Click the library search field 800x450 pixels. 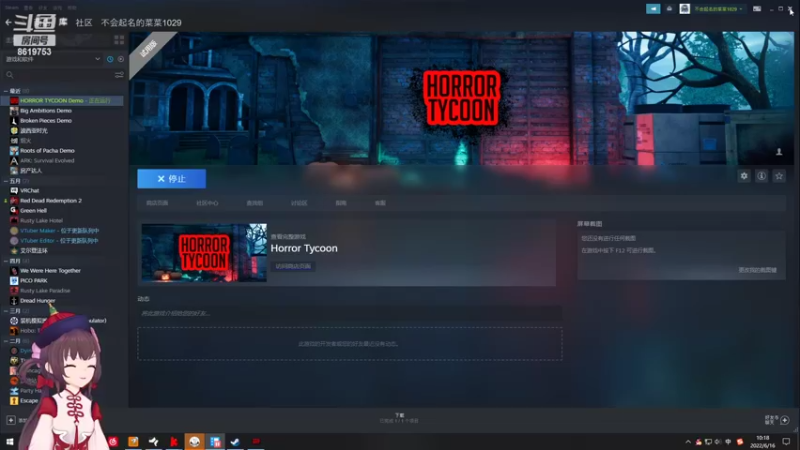(x=59, y=75)
